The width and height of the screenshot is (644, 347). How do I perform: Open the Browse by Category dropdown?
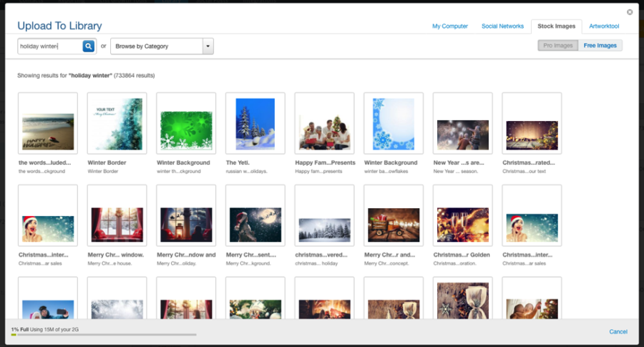point(157,47)
